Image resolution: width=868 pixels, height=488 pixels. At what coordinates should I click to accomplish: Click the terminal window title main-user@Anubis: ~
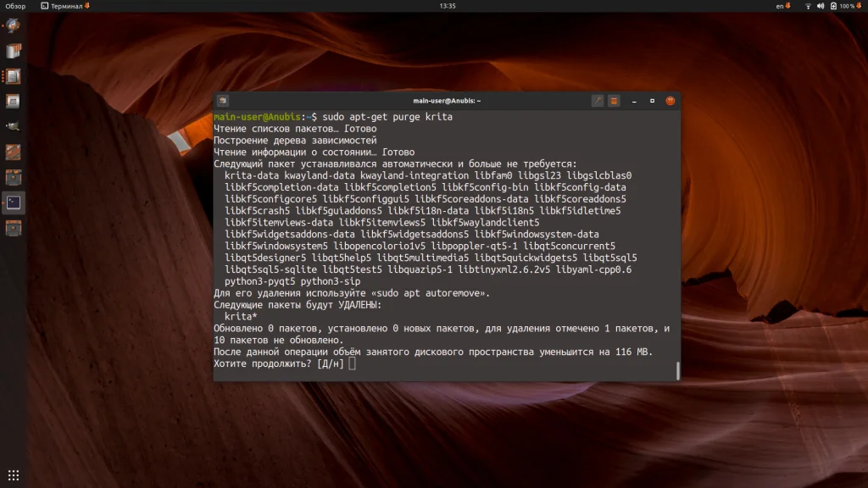(x=447, y=101)
